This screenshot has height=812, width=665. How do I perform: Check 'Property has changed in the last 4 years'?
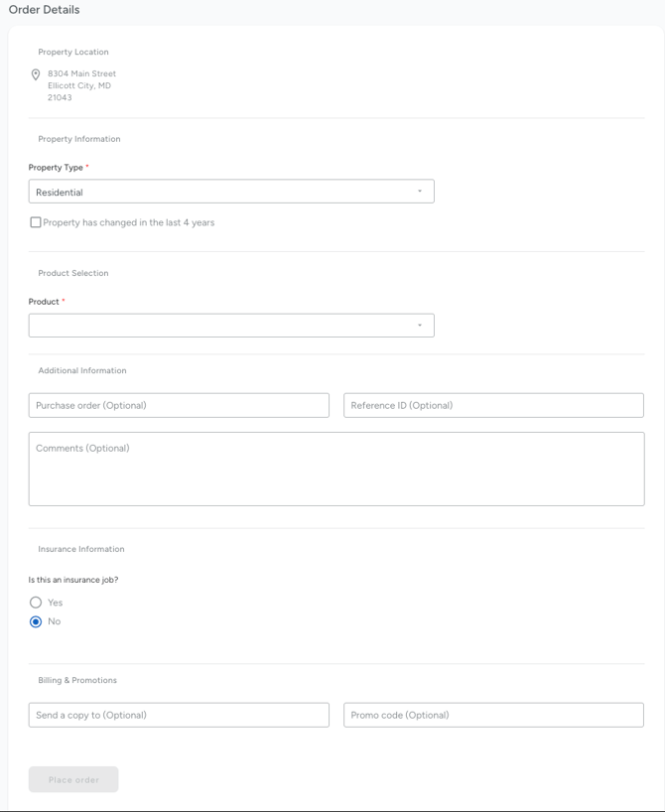click(36, 222)
